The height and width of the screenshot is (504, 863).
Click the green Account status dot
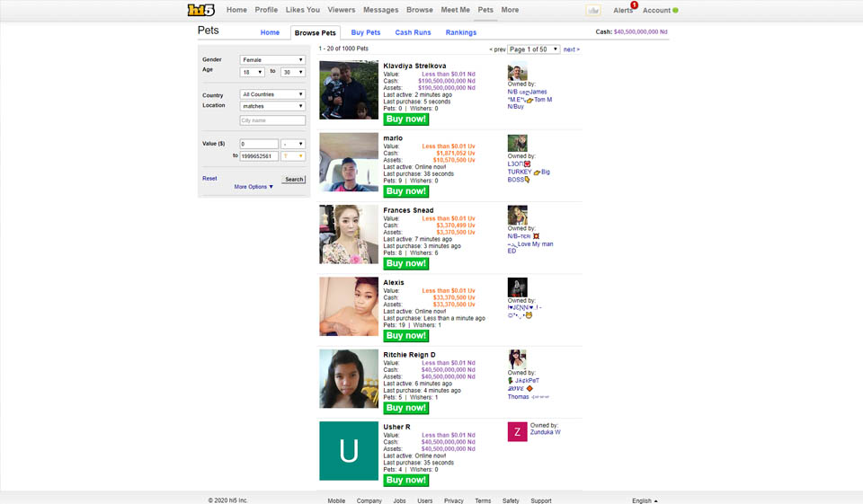(x=675, y=11)
